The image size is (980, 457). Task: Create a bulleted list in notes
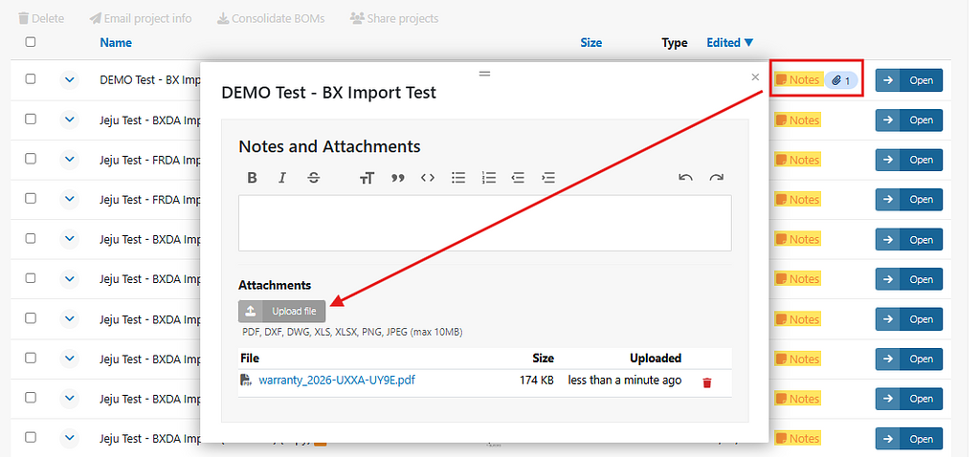pos(458,178)
